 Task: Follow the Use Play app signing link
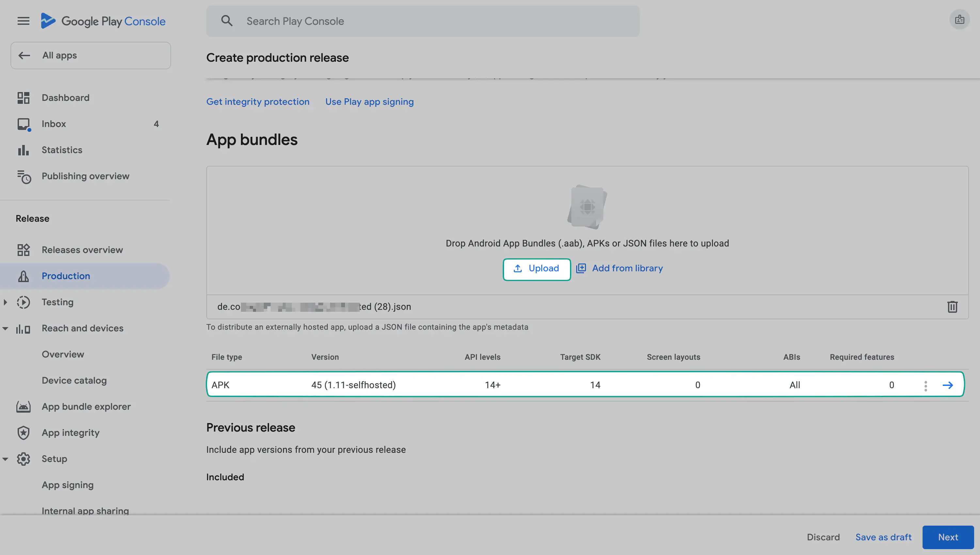point(369,102)
